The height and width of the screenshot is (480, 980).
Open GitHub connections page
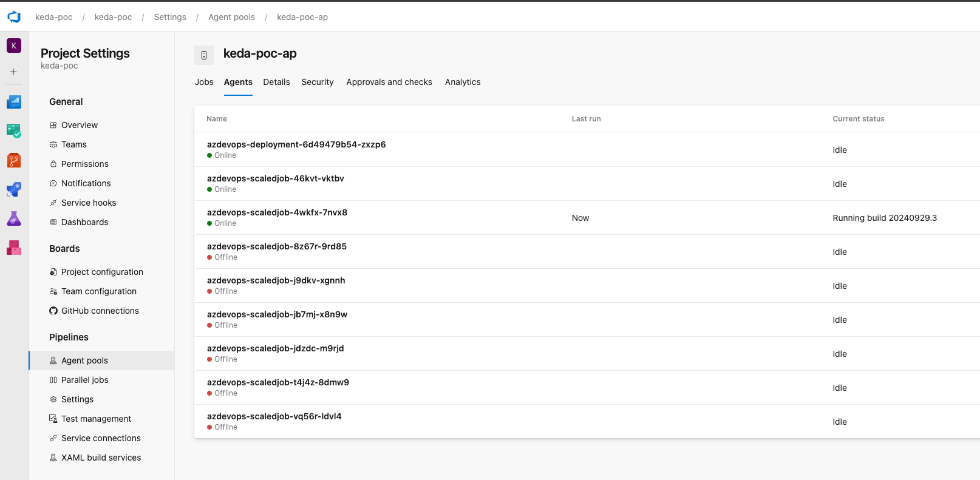(101, 311)
